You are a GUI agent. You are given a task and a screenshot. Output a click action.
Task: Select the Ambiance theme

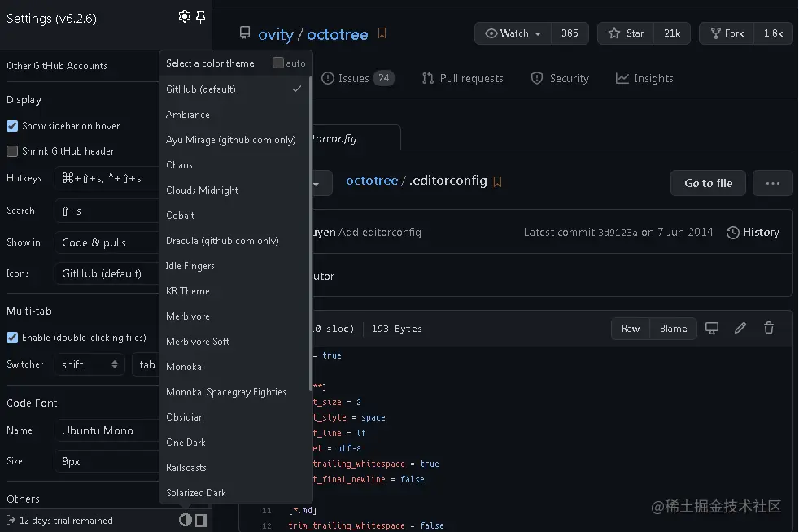[234, 115]
